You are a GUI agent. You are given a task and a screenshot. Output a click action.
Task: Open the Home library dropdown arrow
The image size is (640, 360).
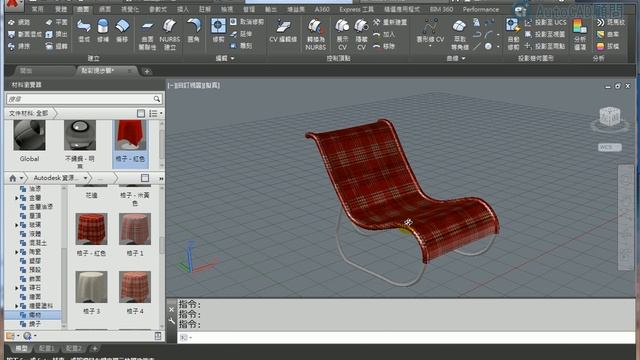[x=21, y=178]
